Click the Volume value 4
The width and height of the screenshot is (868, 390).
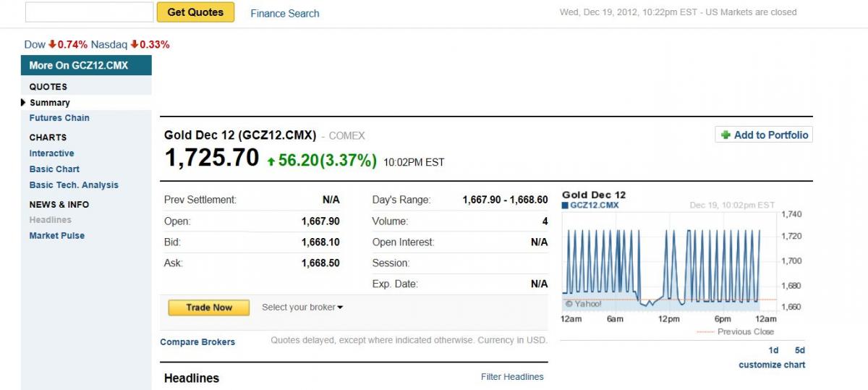point(545,221)
